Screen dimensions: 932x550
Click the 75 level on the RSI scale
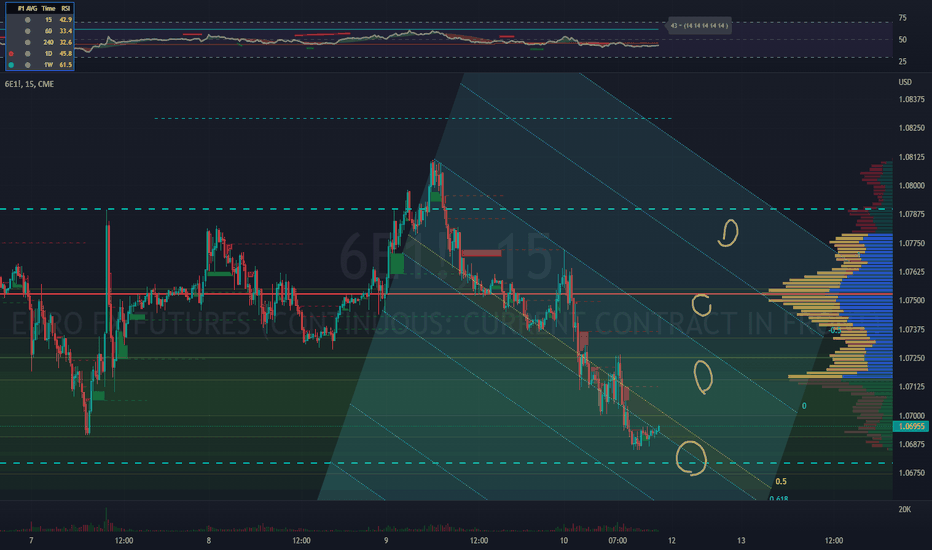[902, 18]
